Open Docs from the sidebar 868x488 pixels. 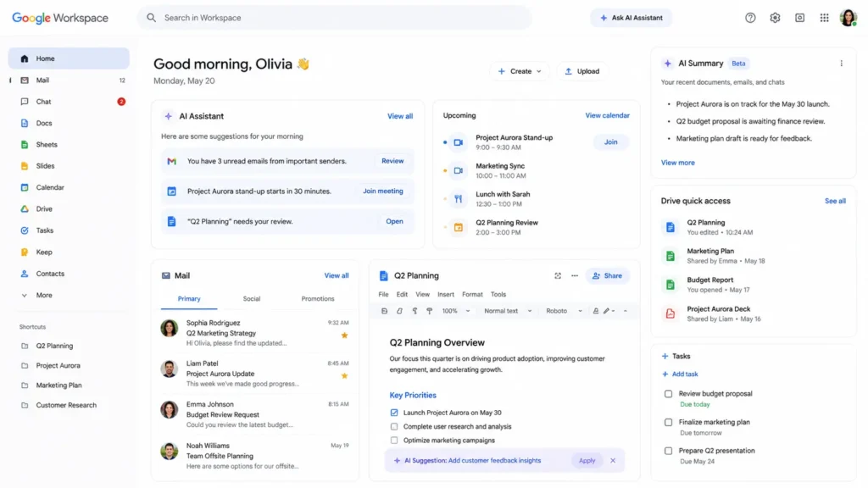(x=69, y=124)
